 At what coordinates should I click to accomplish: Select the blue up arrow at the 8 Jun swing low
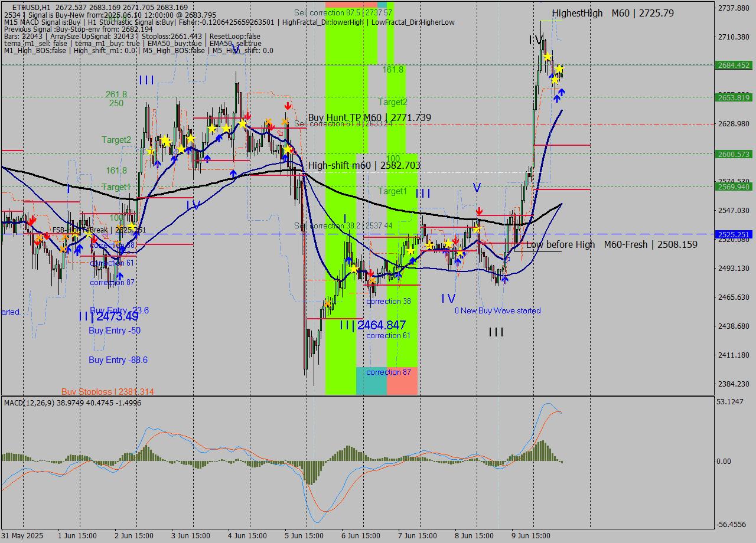(505, 280)
